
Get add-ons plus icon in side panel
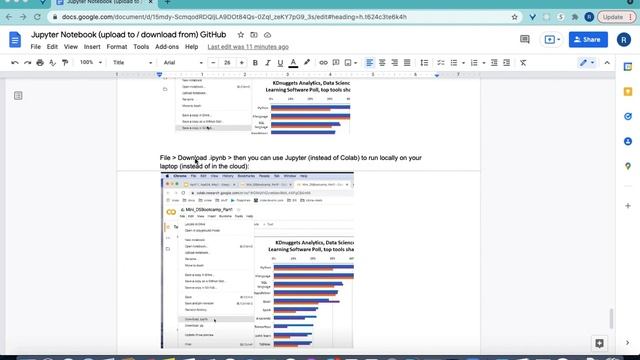pos(628,206)
